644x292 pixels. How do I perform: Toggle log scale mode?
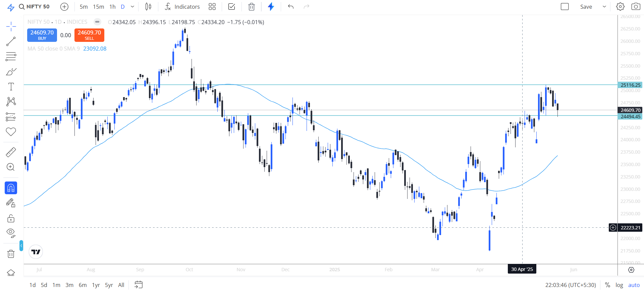619,285
